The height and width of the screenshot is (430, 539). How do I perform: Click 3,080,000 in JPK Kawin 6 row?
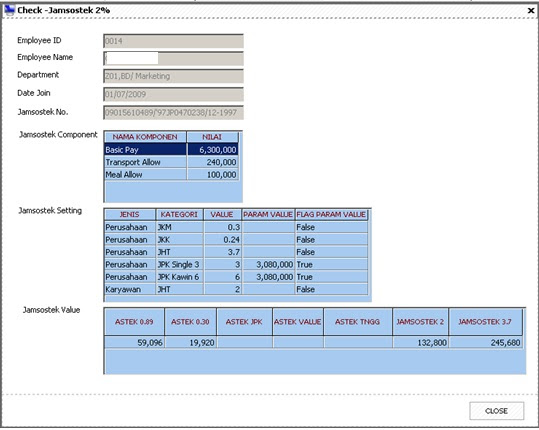click(268, 277)
